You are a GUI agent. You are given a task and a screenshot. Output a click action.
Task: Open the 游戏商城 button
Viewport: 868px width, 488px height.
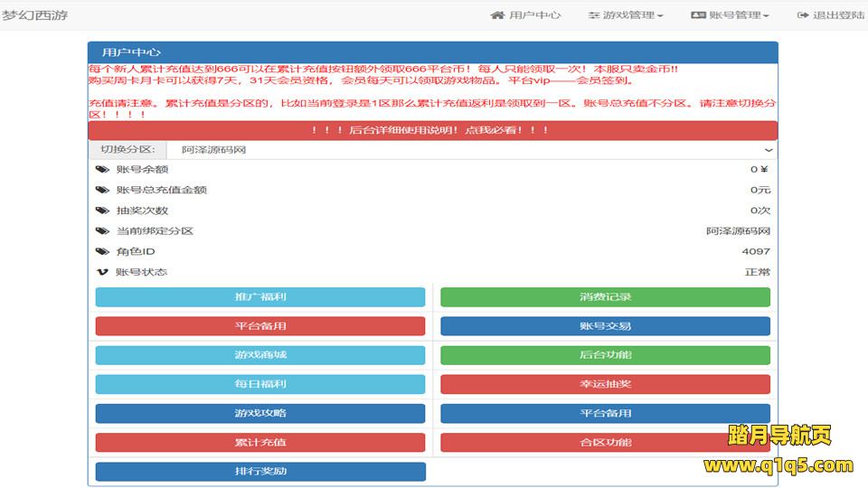pyautogui.click(x=260, y=355)
